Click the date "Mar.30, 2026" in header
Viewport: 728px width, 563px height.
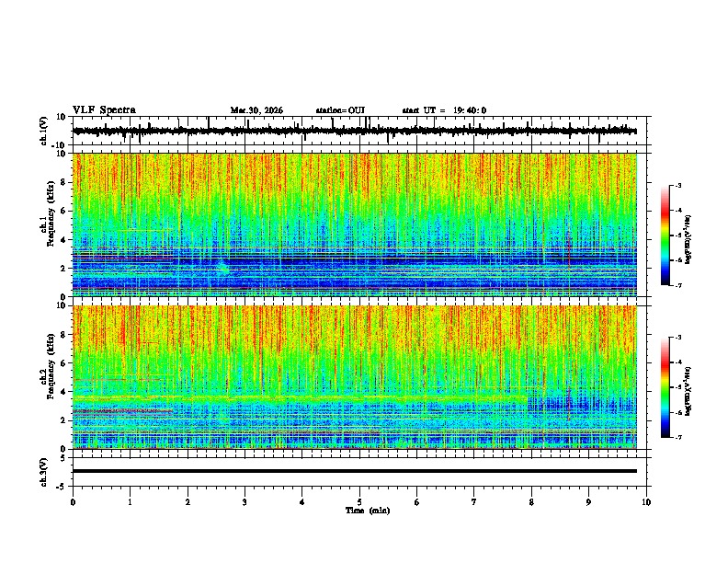[256, 110]
